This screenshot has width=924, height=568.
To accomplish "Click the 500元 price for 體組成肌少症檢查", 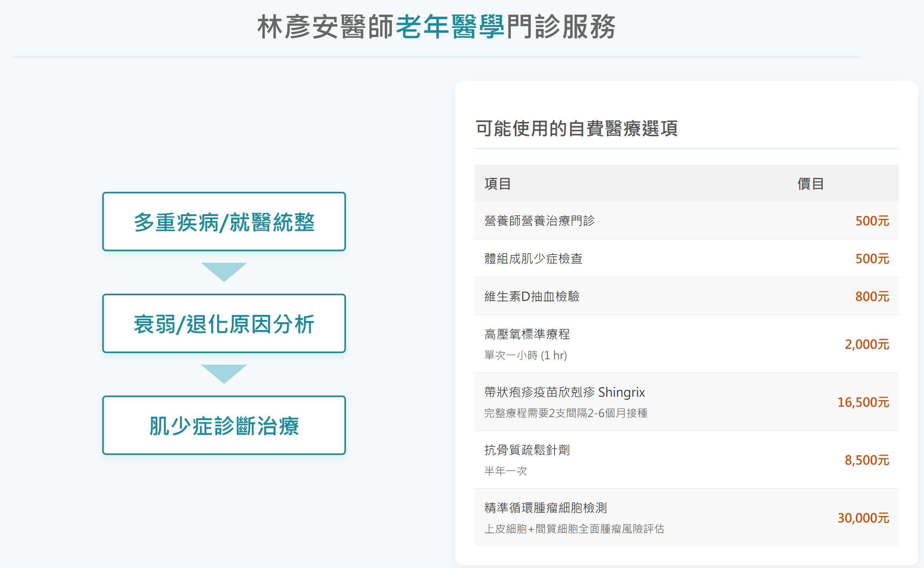I will coord(872,259).
